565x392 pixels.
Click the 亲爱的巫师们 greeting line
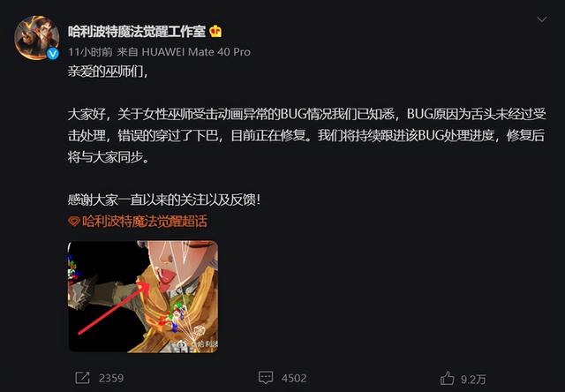(x=108, y=72)
